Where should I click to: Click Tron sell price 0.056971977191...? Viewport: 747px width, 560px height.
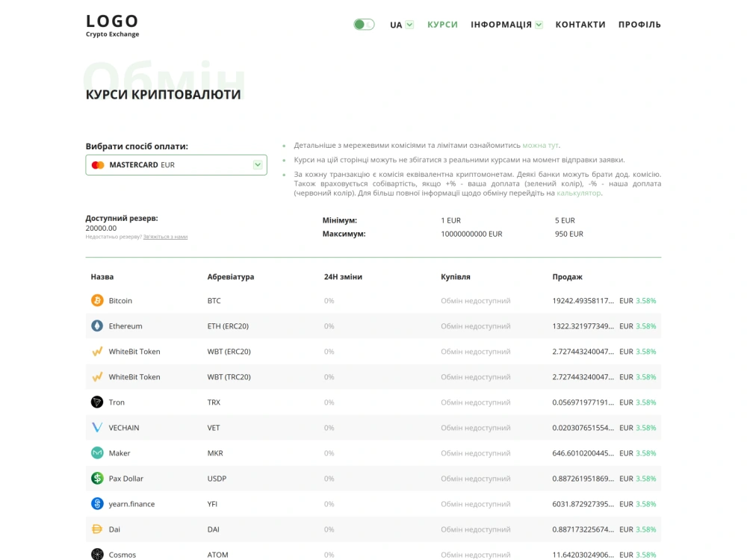click(583, 402)
